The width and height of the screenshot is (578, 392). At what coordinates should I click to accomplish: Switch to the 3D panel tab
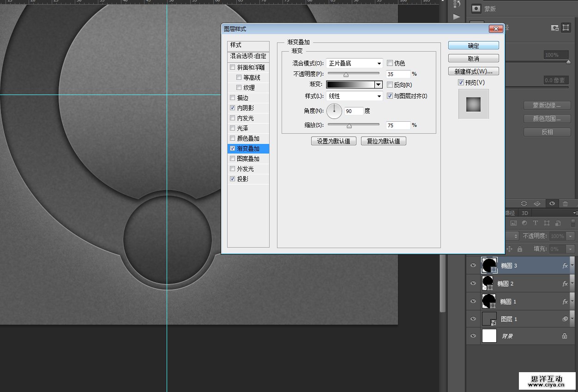click(525, 213)
